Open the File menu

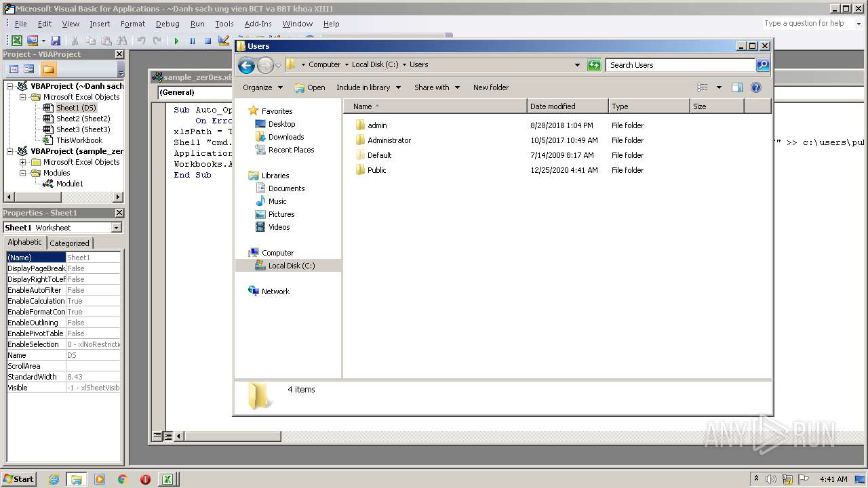click(x=20, y=24)
